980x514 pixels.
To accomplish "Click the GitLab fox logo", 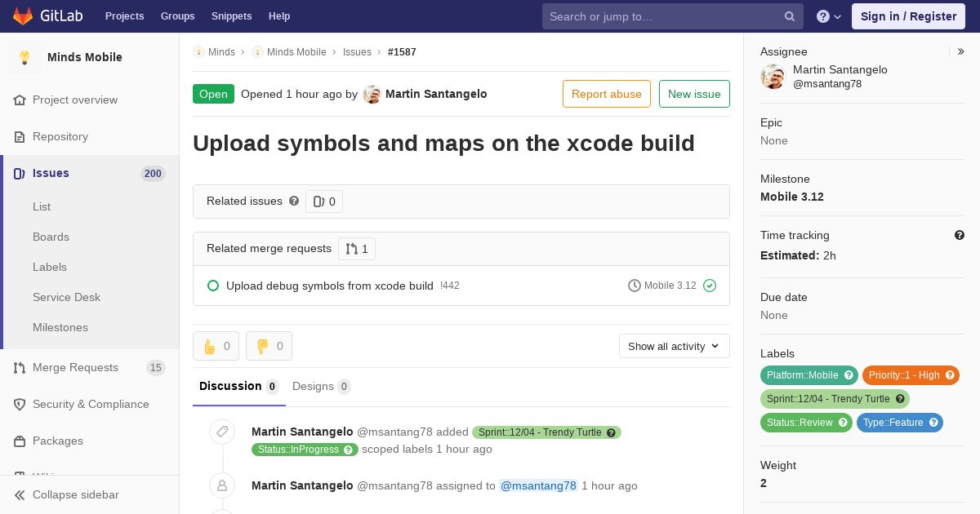I will [x=23, y=16].
